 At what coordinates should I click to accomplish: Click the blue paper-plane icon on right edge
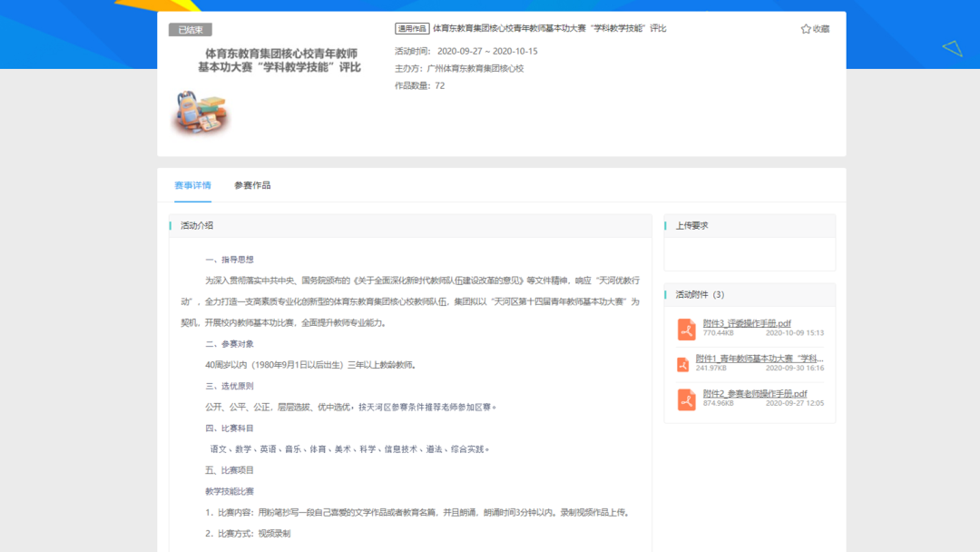tap(951, 46)
